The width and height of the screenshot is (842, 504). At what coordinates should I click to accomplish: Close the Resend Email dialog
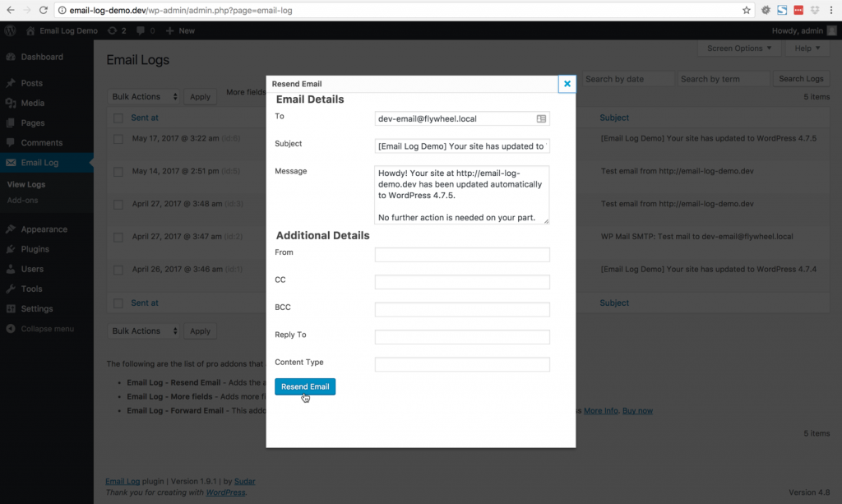tap(567, 84)
